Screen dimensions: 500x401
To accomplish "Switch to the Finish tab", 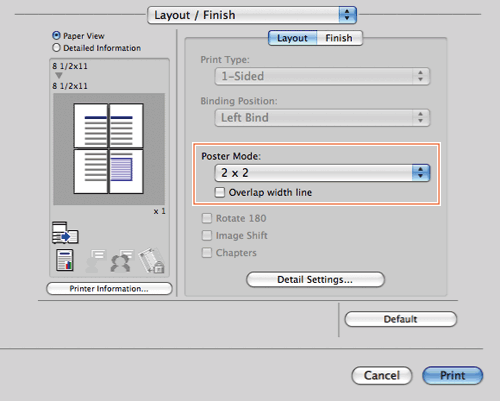I will [x=339, y=38].
